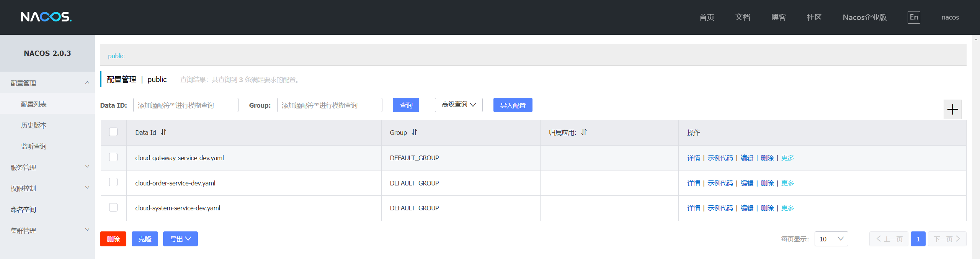Screen dimensions: 980x259
Task: Open the 高级查询 advanced query dropdown
Action: [x=458, y=105]
